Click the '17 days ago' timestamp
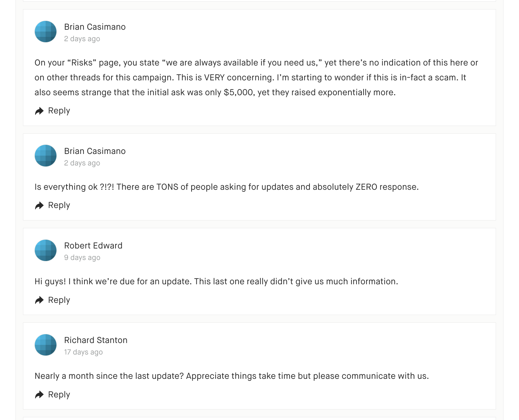 tap(83, 352)
